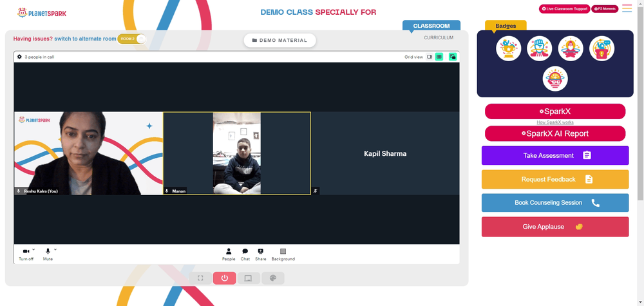Start screen Share
Viewport: 644px width, 306px height.
point(260,254)
